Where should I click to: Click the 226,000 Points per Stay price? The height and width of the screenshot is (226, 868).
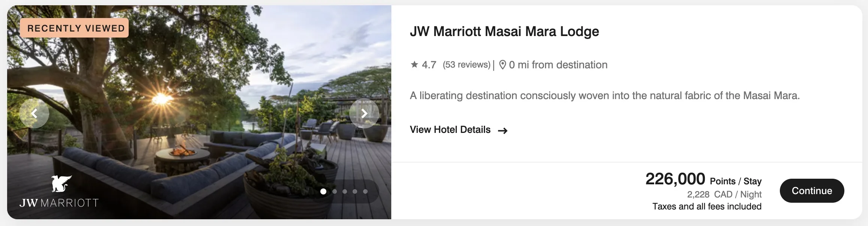point(703,179)
